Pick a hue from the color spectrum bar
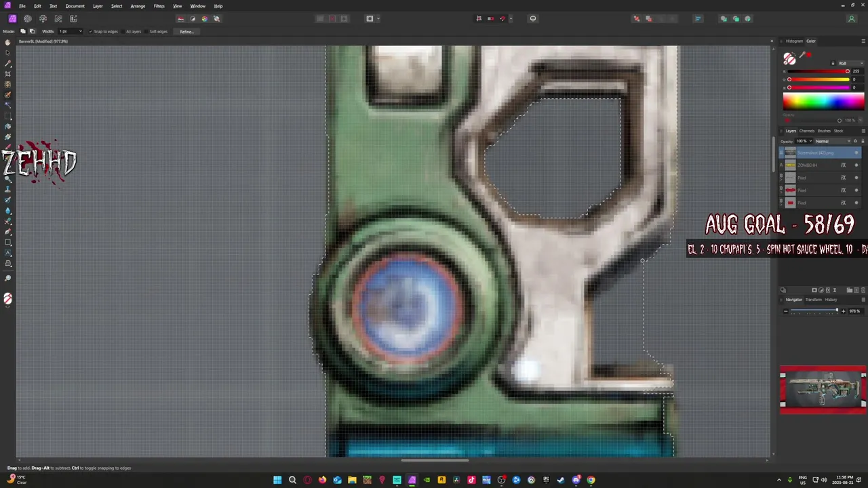868x488 pixels. tap(823, 102)
